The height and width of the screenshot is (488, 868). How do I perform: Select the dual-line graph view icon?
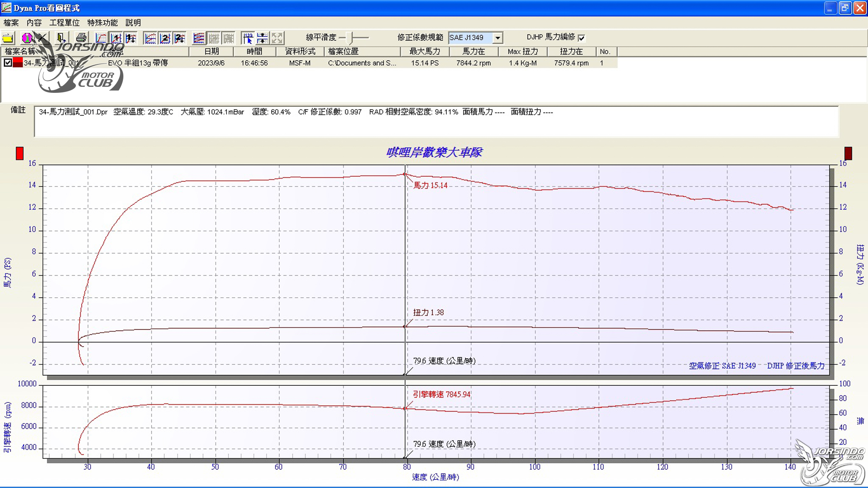pos(150,38)
